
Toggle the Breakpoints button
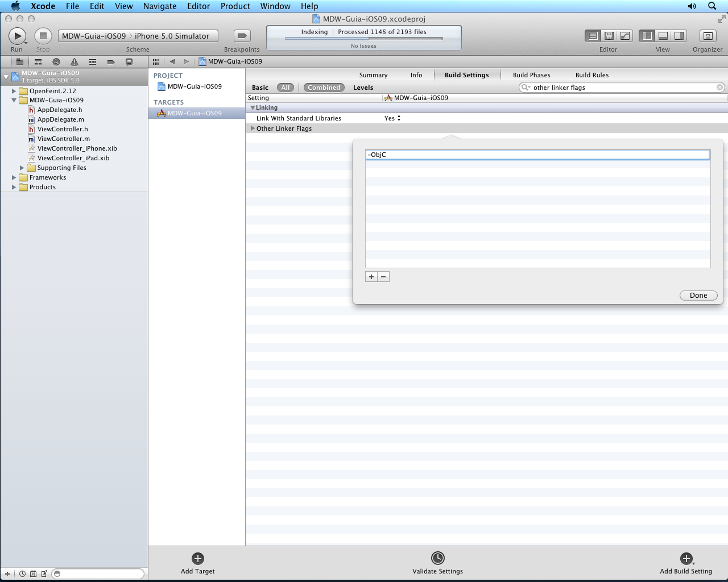coord(242,36)
